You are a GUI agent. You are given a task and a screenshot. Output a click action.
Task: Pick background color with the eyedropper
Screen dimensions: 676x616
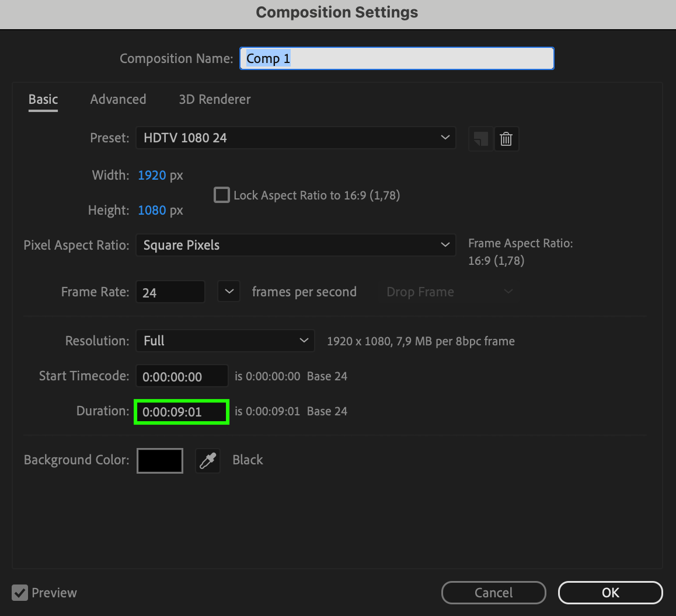pyautogui.click(x=208, y=461)
